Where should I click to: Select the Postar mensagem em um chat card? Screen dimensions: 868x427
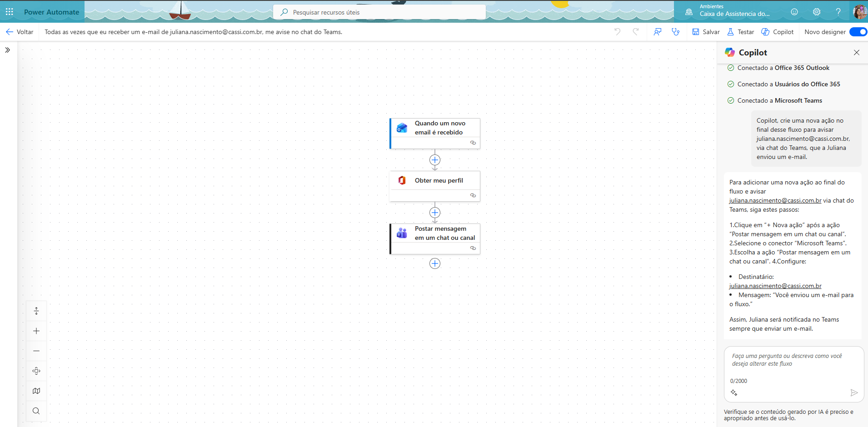point(435,239)
